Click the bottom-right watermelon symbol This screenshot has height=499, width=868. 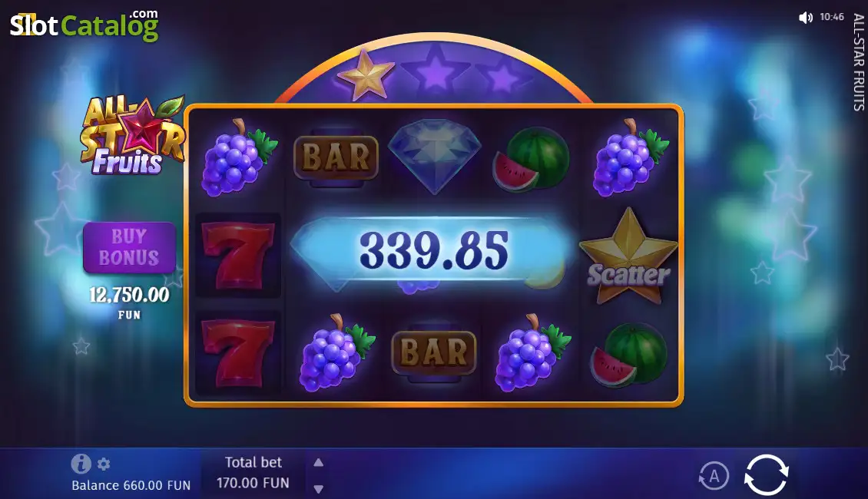click(628, 355)
